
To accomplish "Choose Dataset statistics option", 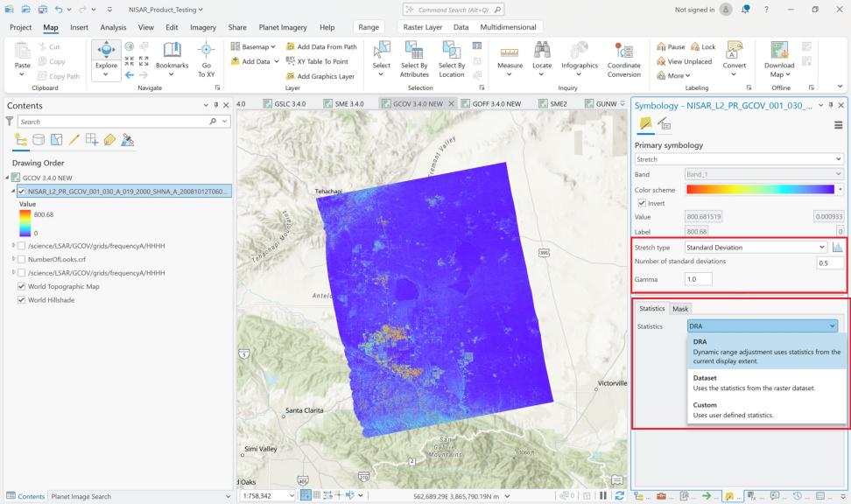I will pyautogui.click(x=768, y=382).
